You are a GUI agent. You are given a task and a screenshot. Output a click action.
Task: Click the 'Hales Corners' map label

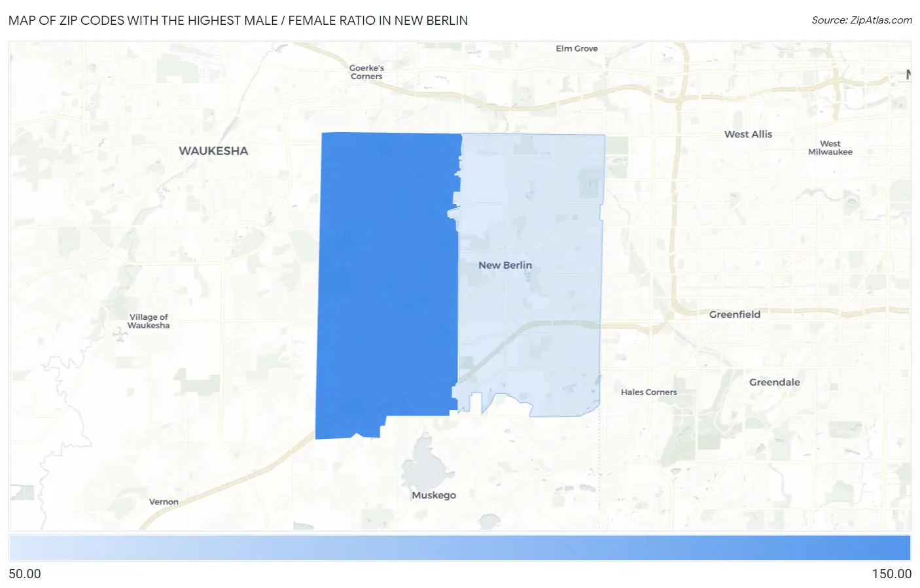click(648, 392)
